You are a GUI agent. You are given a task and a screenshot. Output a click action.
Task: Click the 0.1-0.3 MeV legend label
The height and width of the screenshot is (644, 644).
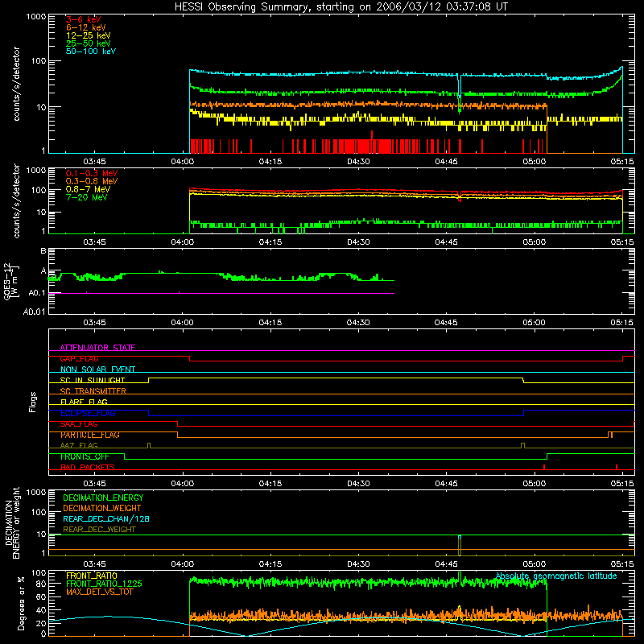click(x=92, y=173)
